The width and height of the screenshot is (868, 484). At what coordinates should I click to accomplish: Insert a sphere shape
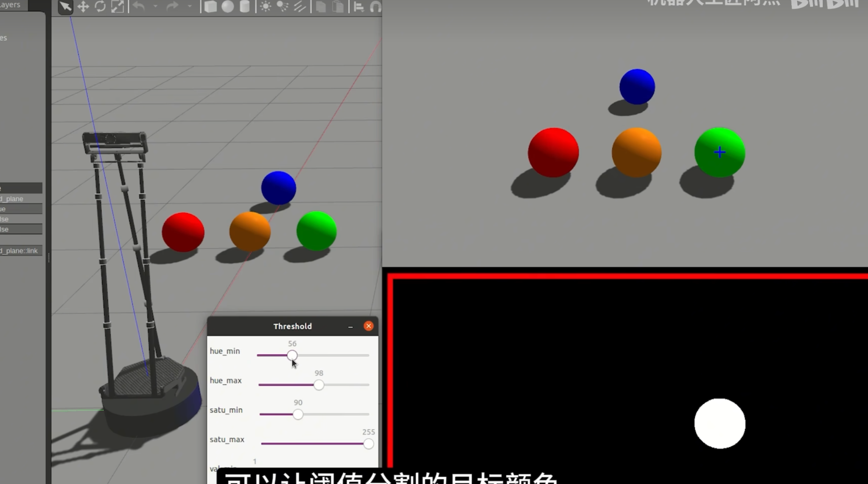coord(227,6)
